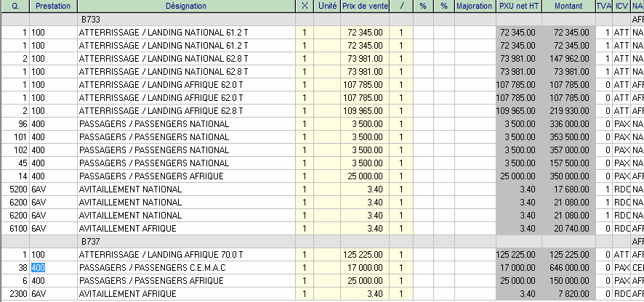This screenshot has width=644, height=302.
Task: Click the highlighted 400 prestation cell
Action: point(38,267)
